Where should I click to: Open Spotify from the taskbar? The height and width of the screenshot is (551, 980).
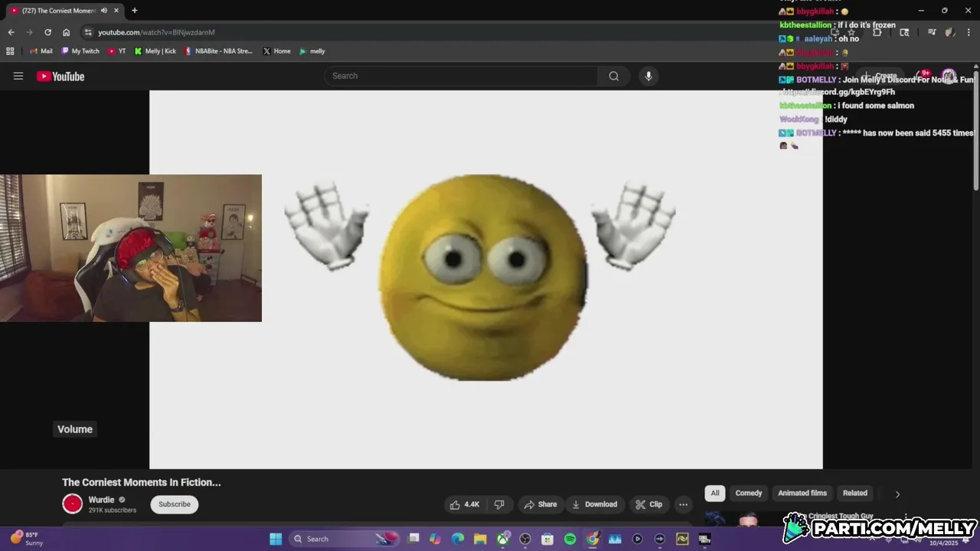point(570,539)
